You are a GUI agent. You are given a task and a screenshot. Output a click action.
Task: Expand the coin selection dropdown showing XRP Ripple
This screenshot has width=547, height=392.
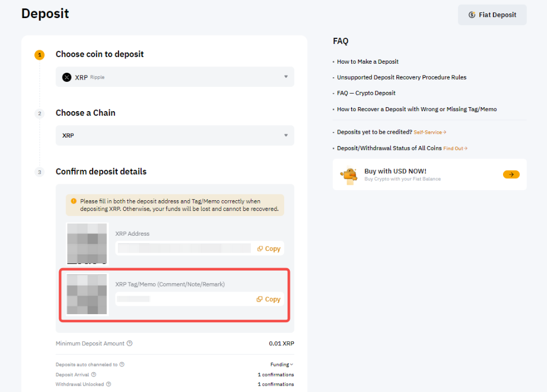[x=285, y=77]
